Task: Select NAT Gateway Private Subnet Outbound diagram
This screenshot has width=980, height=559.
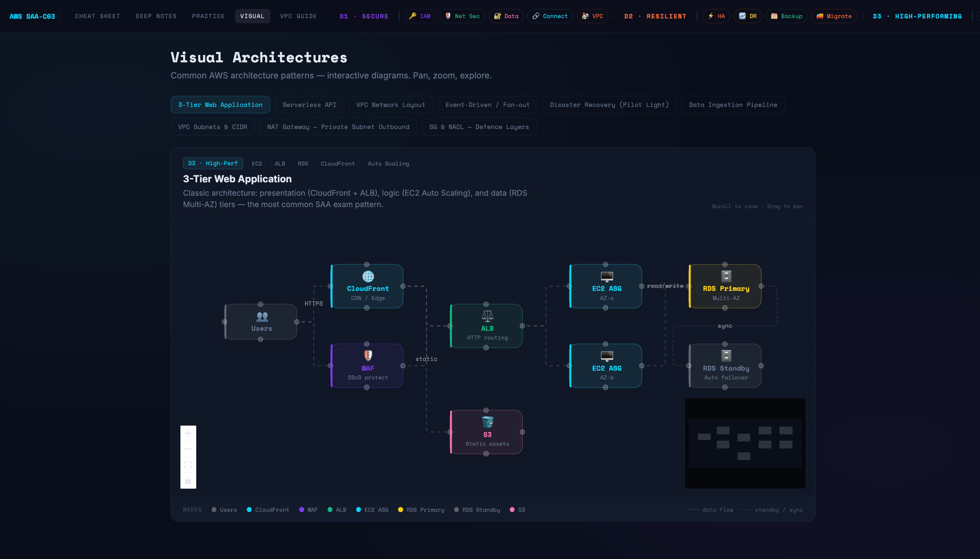Action: (x=338, y=127)
